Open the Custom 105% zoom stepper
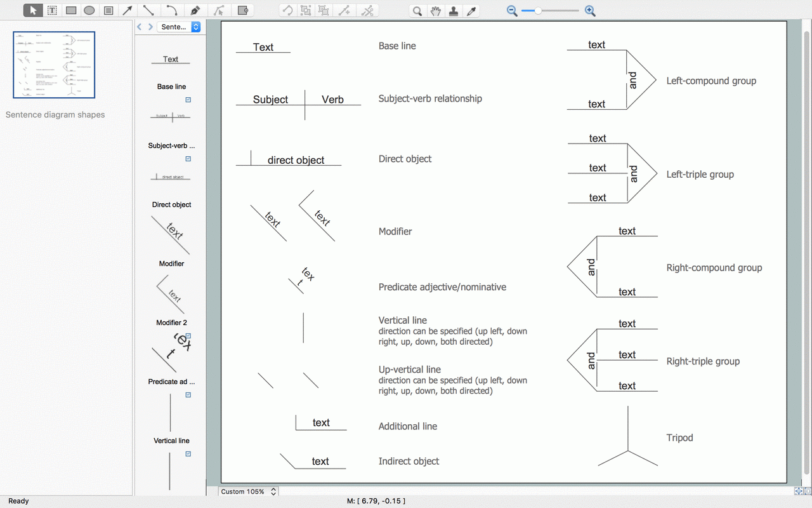The height and width of the screenshot is (508, 812). coord(273,491)
